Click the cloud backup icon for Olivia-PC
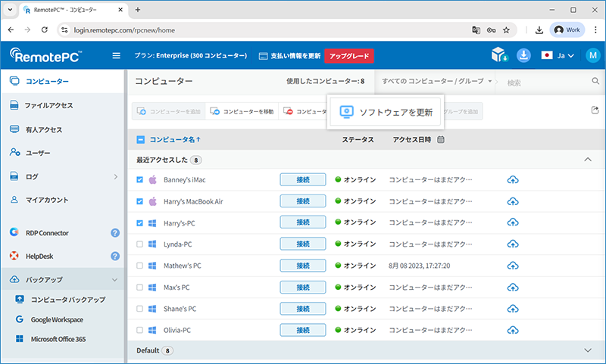Screen dimensions: 606x364 [513, 330]
